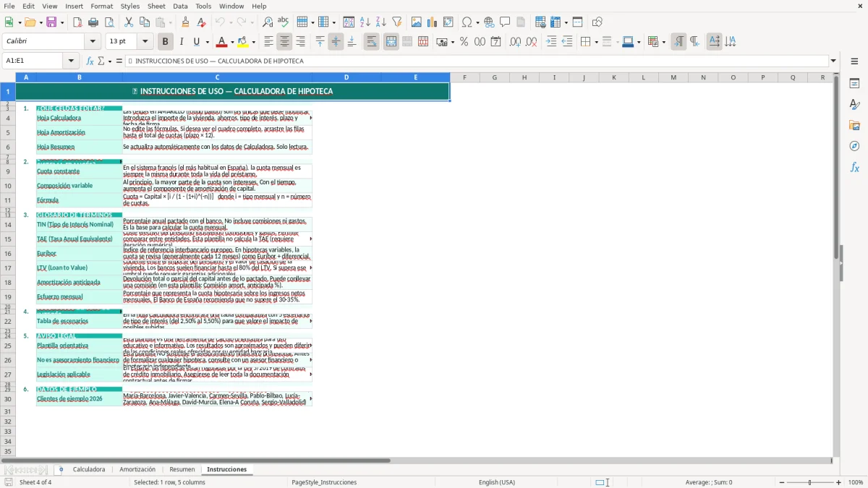Open the Data menu

pos(180,6)
